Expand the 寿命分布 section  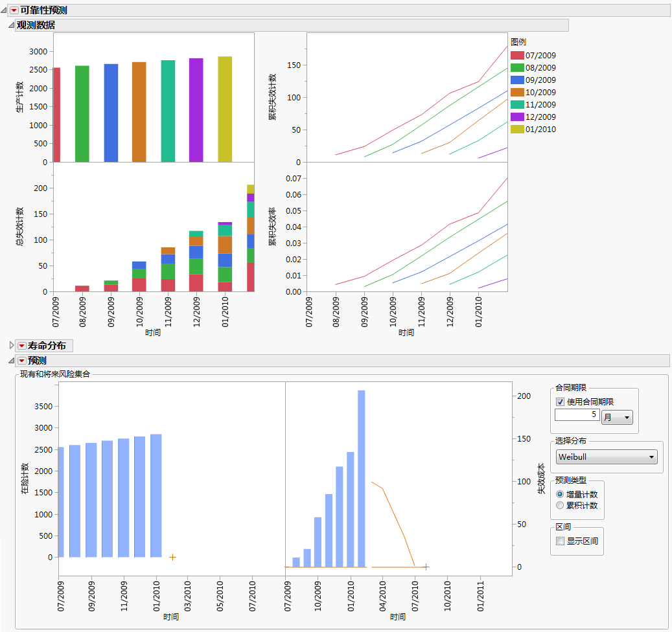(x=12, y=345)
